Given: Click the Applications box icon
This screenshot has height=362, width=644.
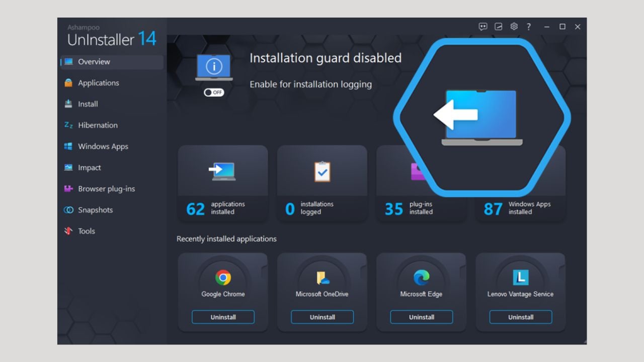Looking at the screenshot, I should 68,83.
